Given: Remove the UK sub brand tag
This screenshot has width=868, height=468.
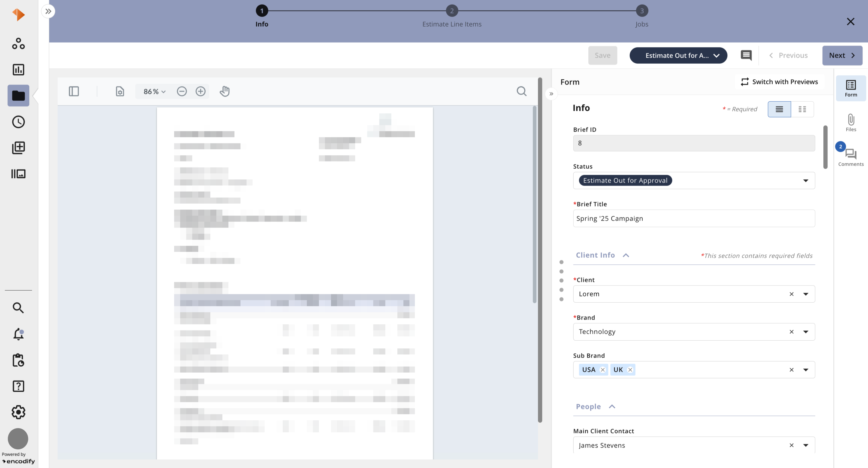Looking at the screenshot, I should point(630,370).
